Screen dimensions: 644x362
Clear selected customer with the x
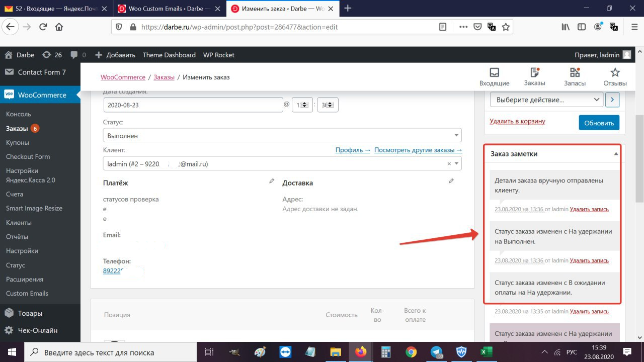click(449, 164)
